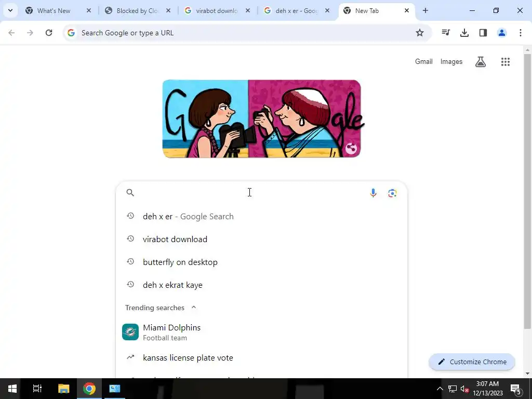Click the Customize Chrome button

[472, 362]
